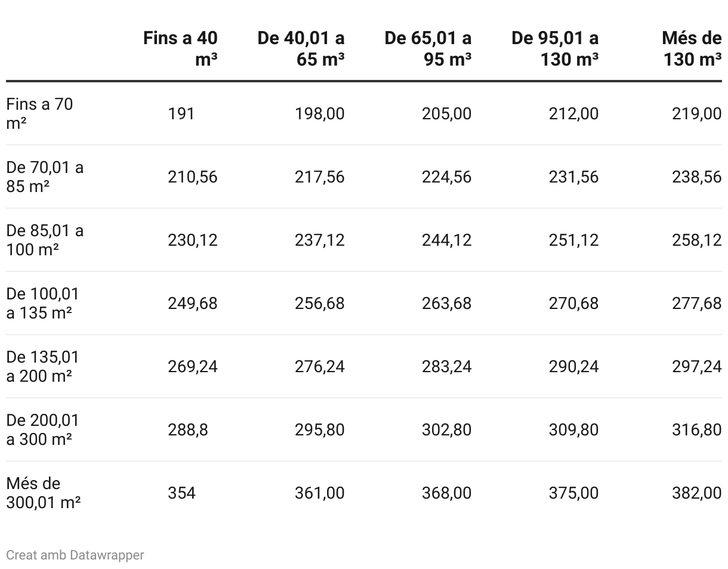Select the "De 85,01 a 100 m²" row label

pos(45,240)
